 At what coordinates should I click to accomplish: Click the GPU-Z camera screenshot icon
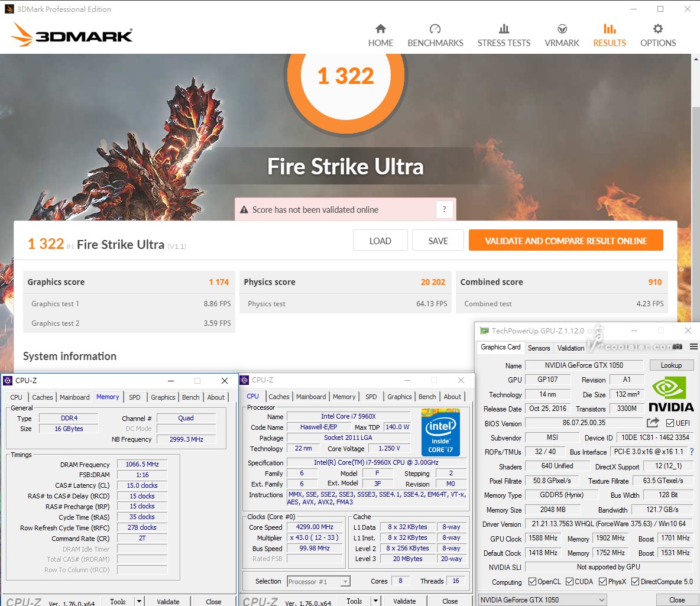(678, 346)
